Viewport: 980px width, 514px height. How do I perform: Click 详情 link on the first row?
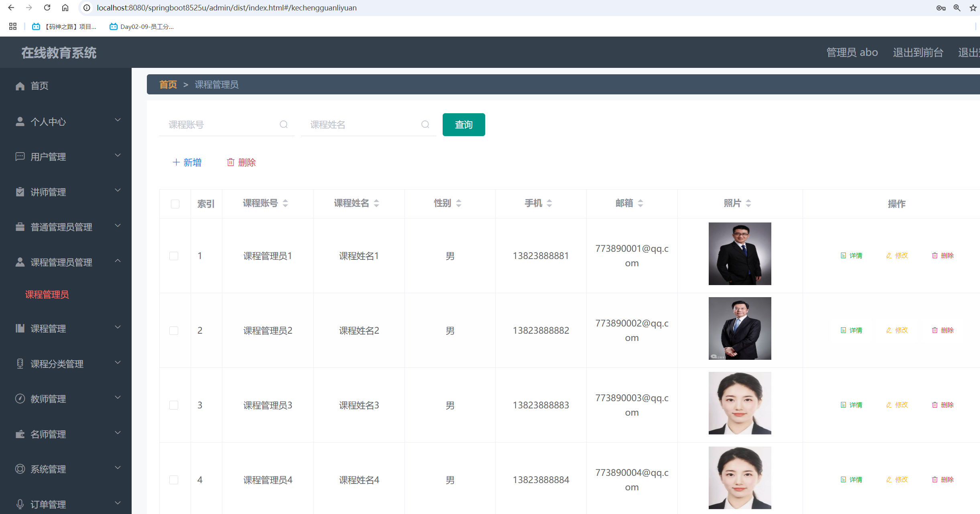pos(852,255)
